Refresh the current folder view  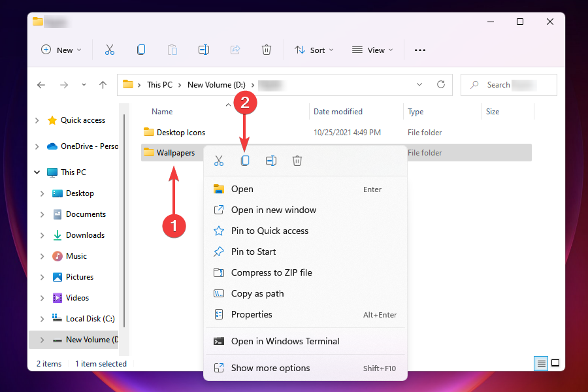click(x=441, y=85)
